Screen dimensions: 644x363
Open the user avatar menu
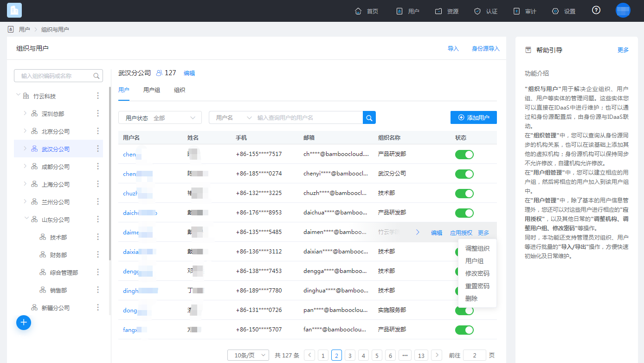coord(623,10)
